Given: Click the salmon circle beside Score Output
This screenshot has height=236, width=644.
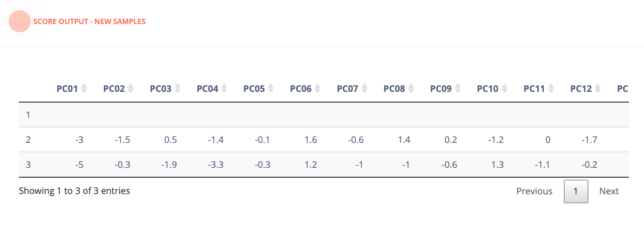Looking at the screenshot, I should click(x=20, y=21).
